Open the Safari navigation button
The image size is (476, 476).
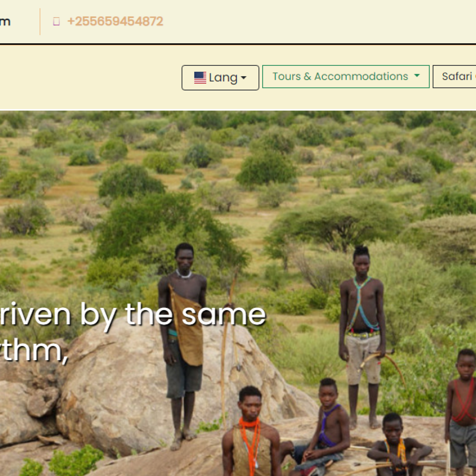pyautogui.click(x=455, y=77)
